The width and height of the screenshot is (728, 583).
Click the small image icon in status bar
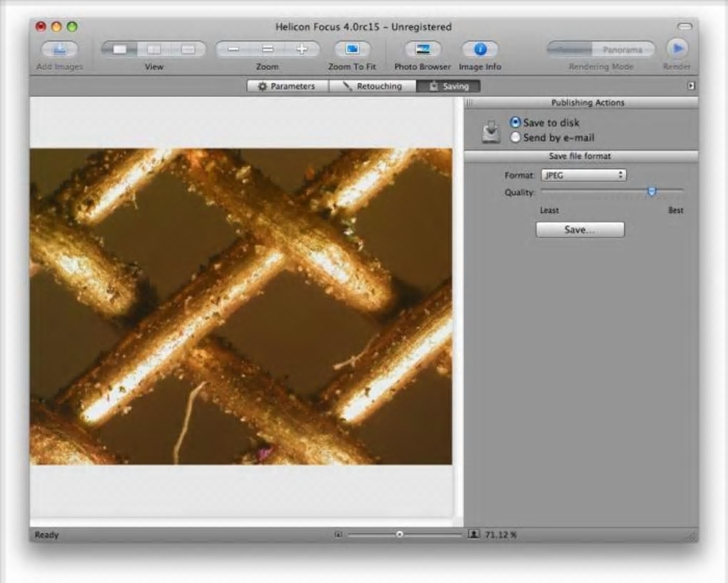(338, 534)
